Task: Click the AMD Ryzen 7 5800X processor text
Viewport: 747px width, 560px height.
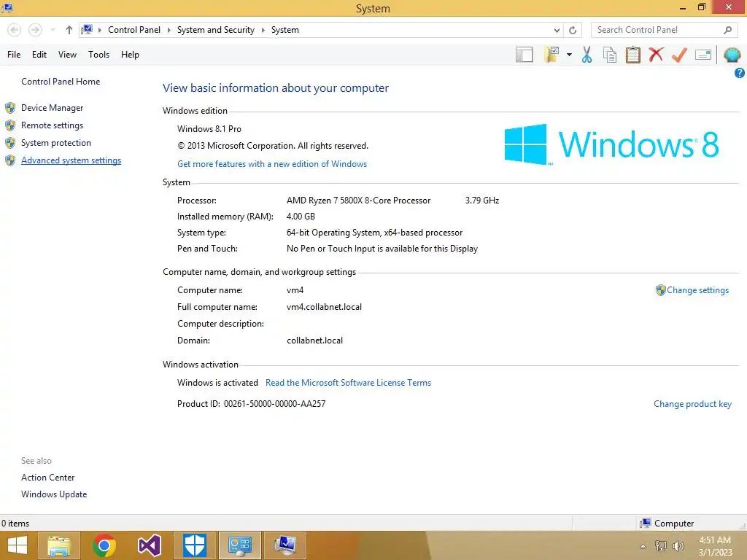Action: pyautogui.click(x=358, y=201)
